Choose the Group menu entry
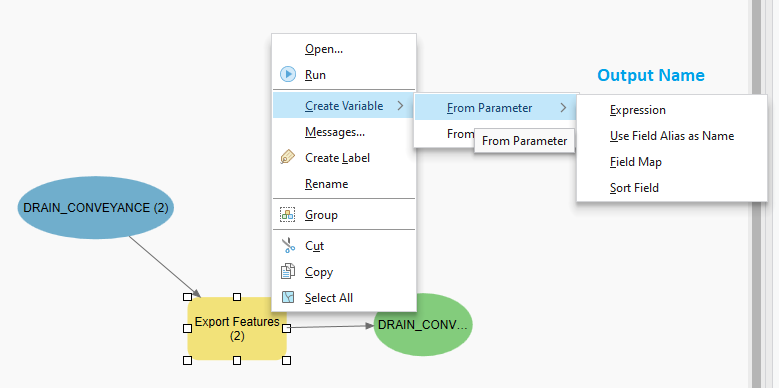Viewport: 779px width, 392px height. (x=344, y=215)
